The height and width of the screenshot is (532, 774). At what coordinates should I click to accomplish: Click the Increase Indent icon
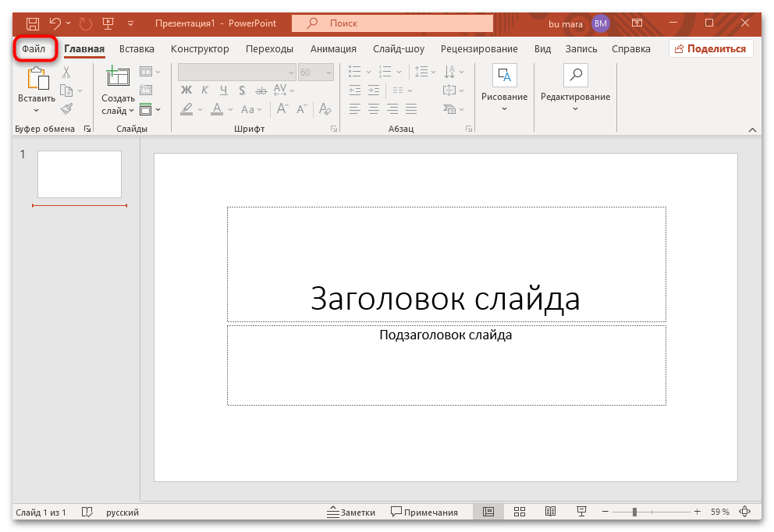[x=374, y=90]
